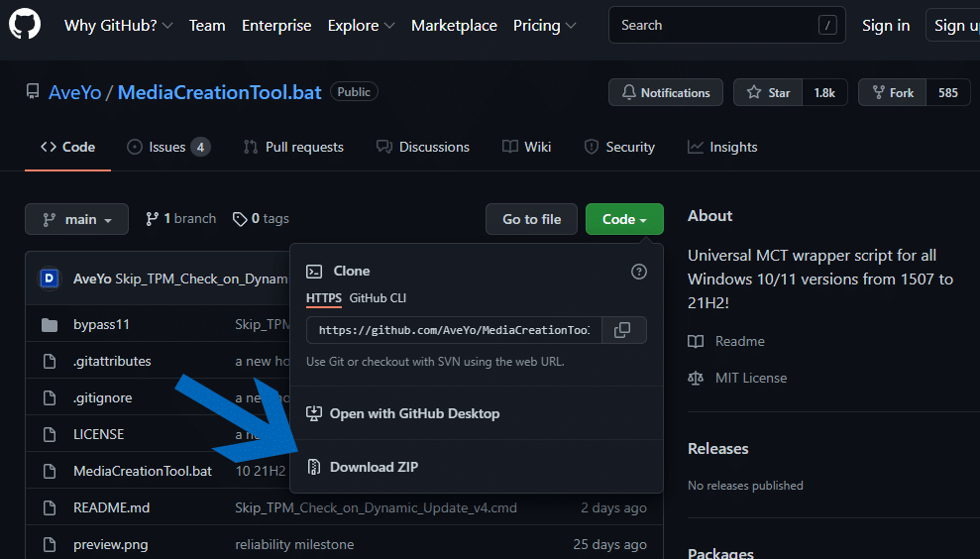Open the Insights tab
This screenshot has height=559, width=980.
(x=722, y=147)
